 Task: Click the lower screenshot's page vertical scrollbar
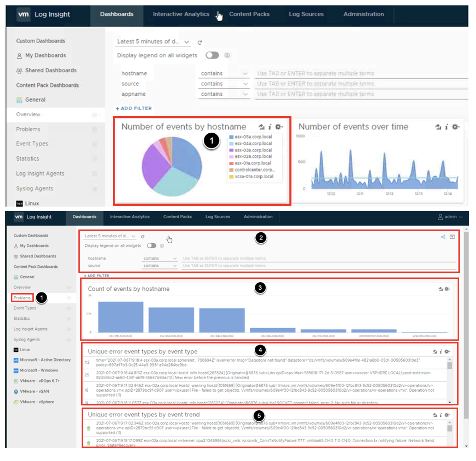466,325
